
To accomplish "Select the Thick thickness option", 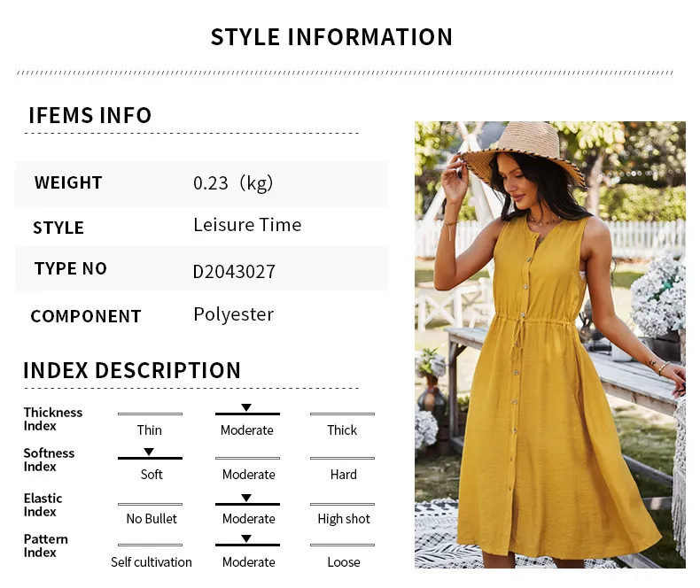I will 342,430.
